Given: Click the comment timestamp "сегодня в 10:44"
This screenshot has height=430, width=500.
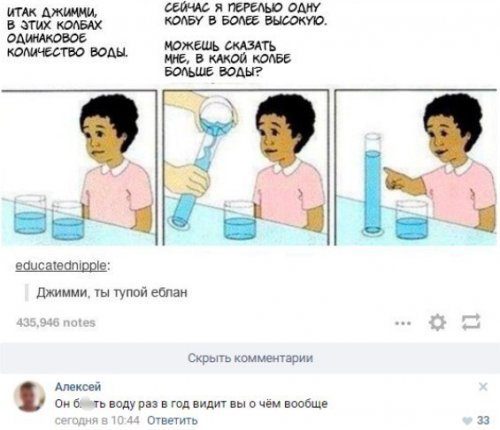Looking at the screenshot, I should pos(97,421).
